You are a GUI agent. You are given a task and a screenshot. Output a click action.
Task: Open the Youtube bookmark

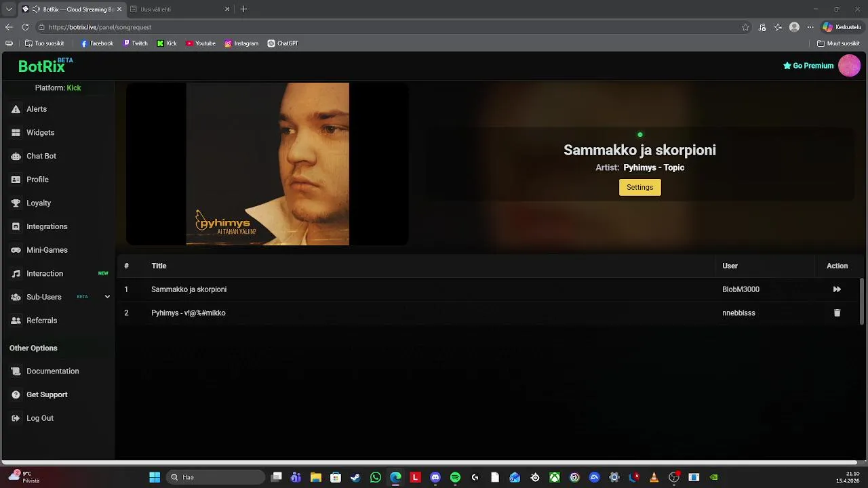[x=201, y=43]
